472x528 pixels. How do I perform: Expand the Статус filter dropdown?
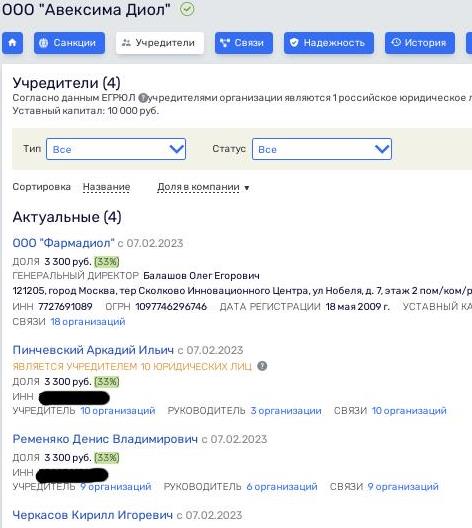click(322, 149)
